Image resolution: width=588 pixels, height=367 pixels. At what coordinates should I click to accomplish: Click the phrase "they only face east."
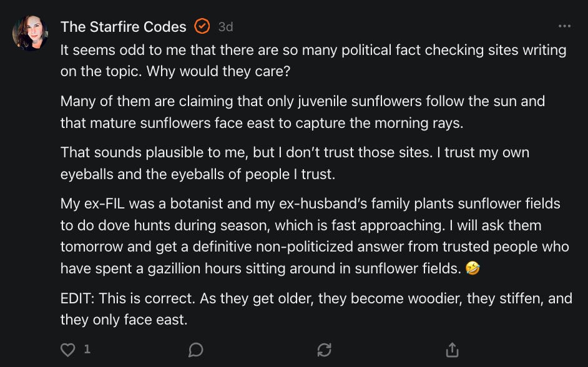click(123, 320)
